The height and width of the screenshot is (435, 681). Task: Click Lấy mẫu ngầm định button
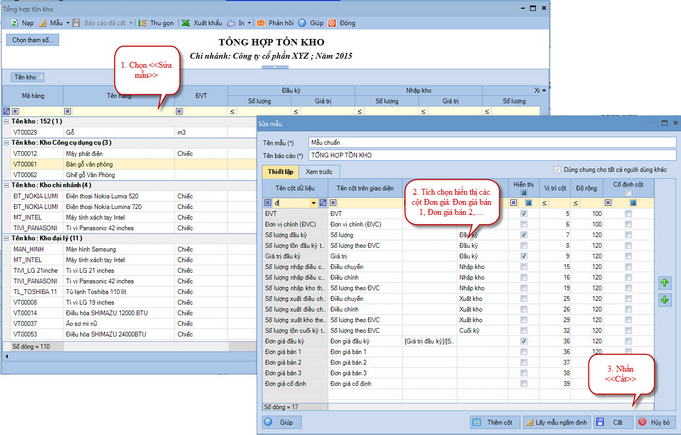coord(556,422)
